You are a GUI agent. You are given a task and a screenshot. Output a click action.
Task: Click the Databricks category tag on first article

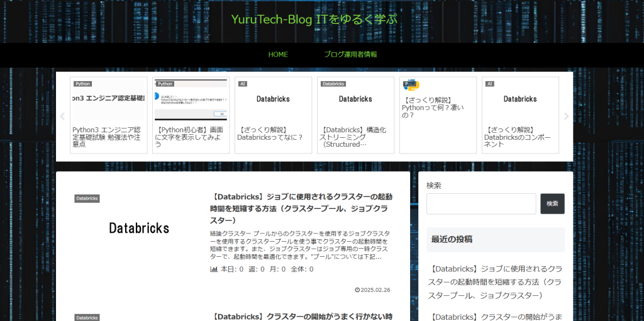point(87,199)
